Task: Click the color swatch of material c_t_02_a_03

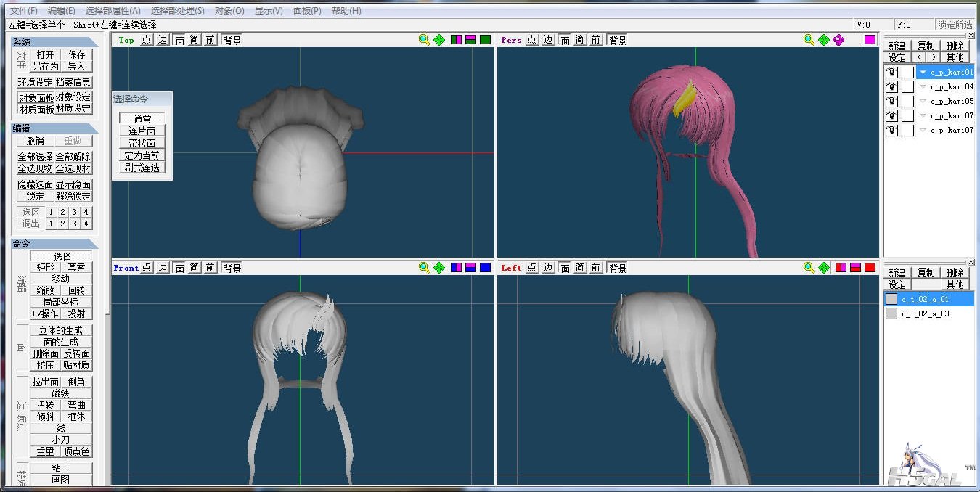Action: [x=891, y=314]
